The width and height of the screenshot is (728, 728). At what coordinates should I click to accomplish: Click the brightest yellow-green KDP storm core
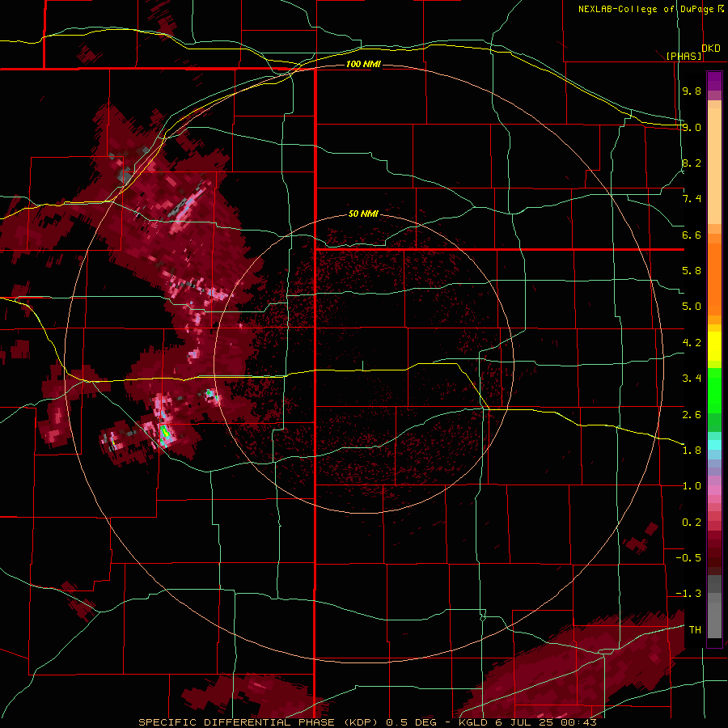(x=164, y=433)
